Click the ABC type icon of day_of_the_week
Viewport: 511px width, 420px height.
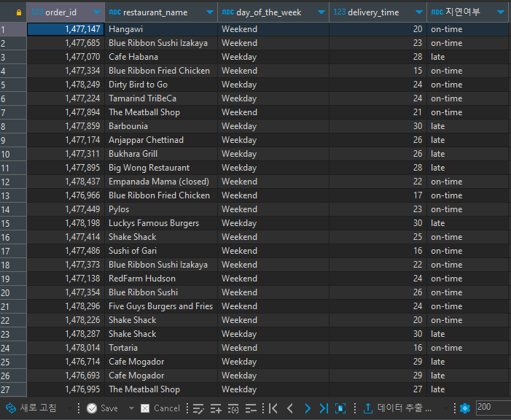[227, 12]
